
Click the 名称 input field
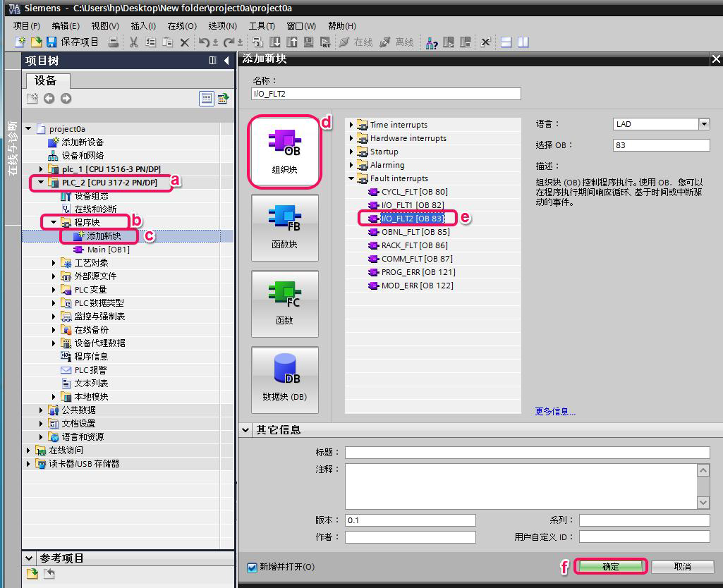(386, 94)
